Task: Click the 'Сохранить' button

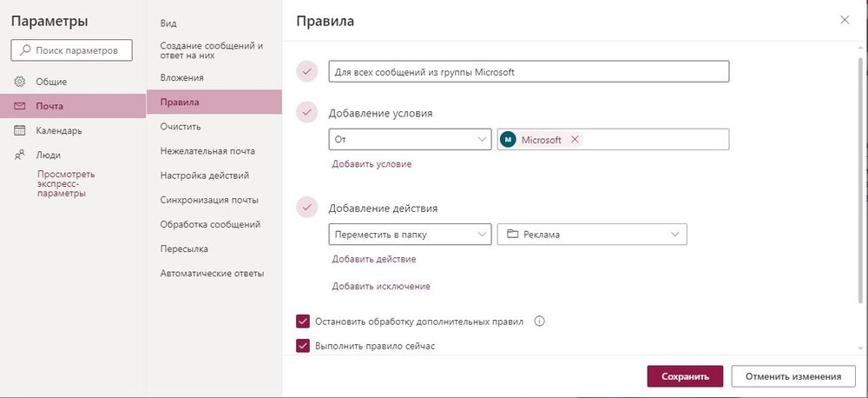Action: click(x=685, y=376)
